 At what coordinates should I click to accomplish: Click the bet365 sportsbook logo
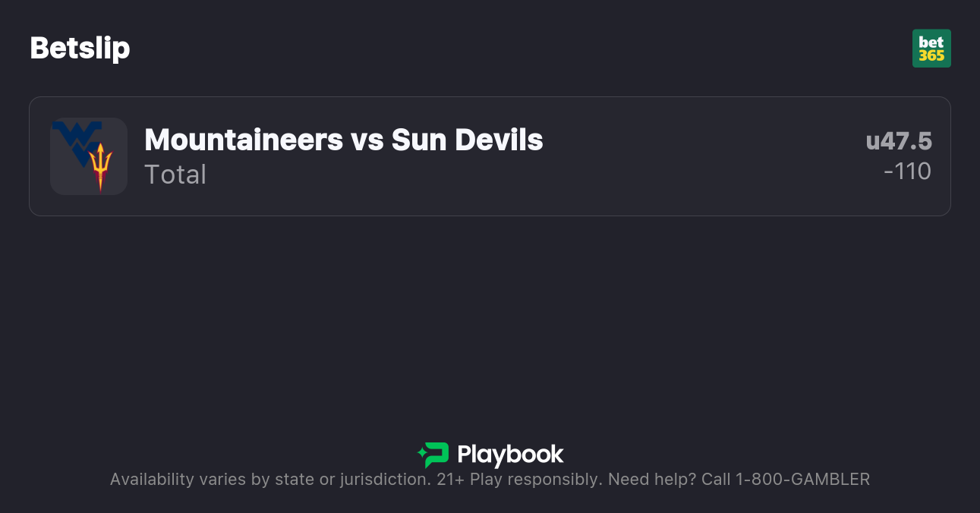pyautogui.click(x=931, y=49)
